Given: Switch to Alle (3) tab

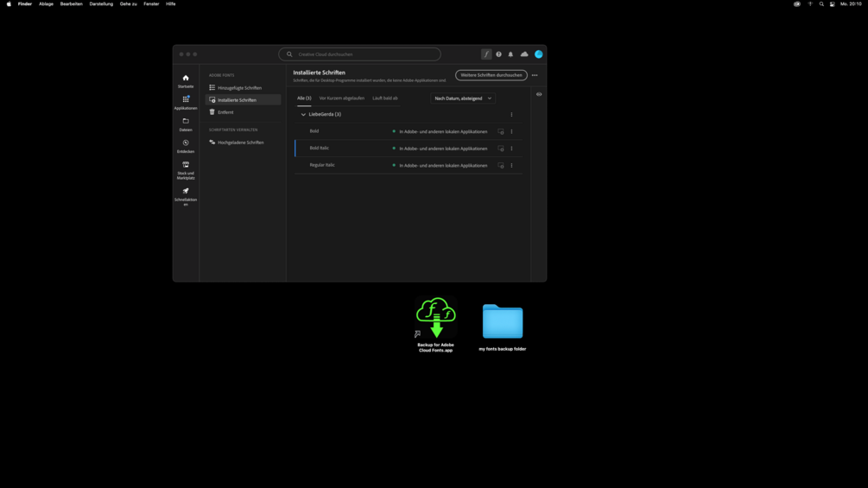Looking at the screenshot, I should tap(304, 98).
